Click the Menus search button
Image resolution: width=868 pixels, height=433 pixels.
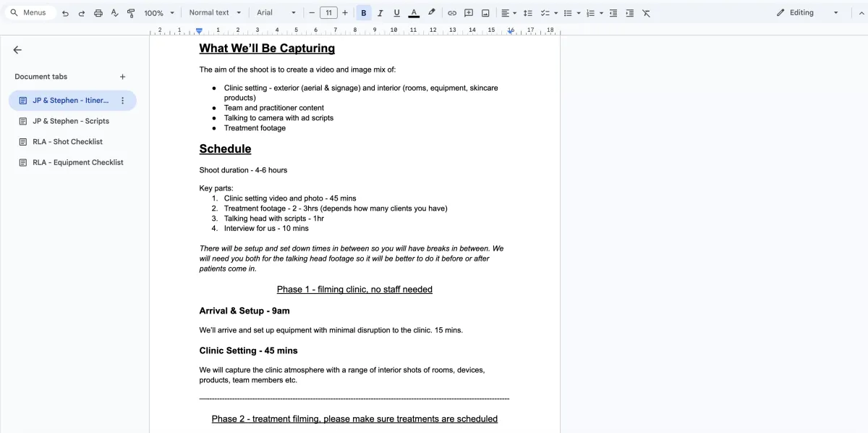pyautogui.click(x=29, y=13)
